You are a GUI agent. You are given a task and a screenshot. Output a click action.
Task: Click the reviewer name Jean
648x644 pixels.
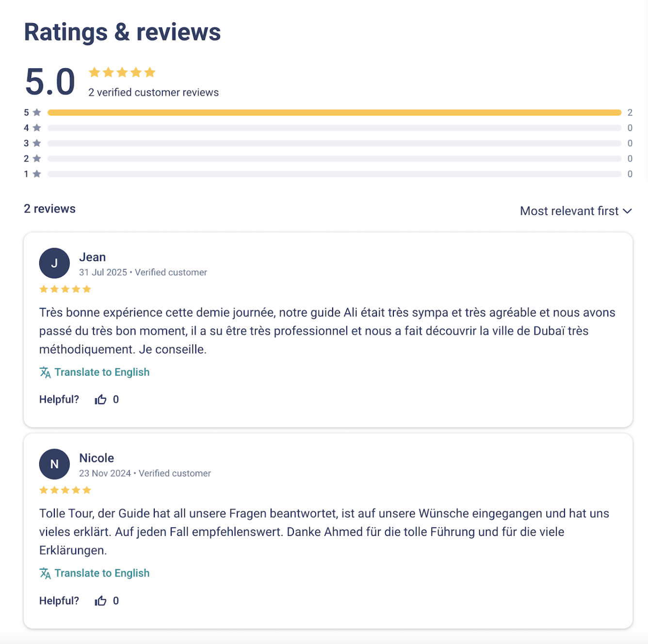(92, 257)
